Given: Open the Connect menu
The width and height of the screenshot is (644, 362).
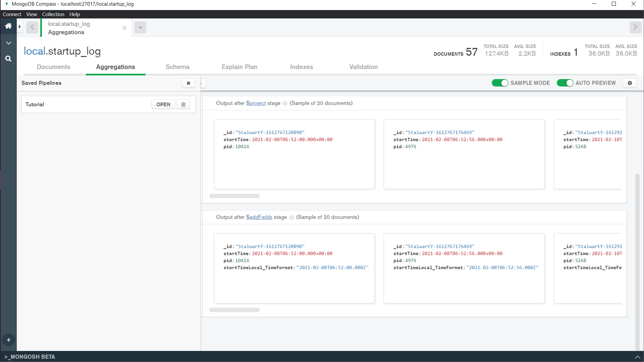Looking at the screenshot, I should (12, 14).
